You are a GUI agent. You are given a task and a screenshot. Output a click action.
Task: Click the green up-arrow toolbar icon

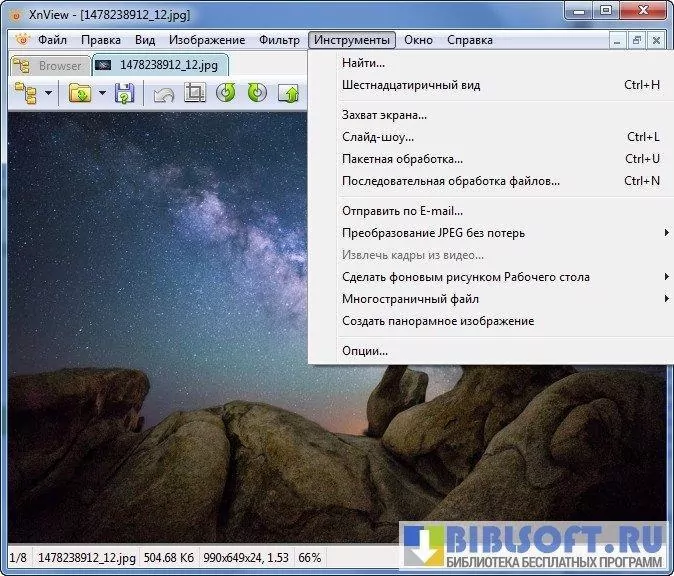click(289, 94)
